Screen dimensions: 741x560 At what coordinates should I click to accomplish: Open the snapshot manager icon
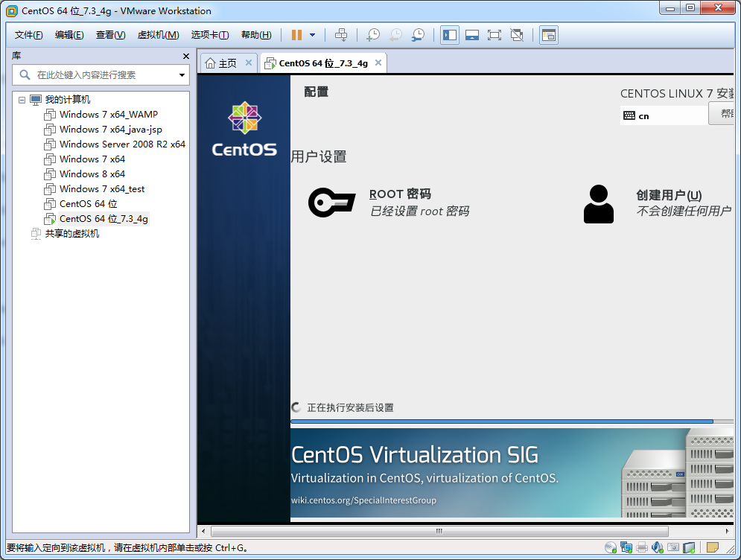(418, 35)
